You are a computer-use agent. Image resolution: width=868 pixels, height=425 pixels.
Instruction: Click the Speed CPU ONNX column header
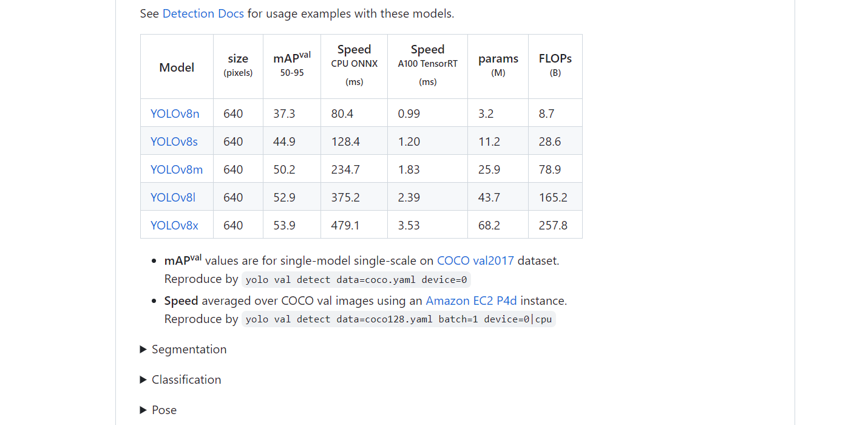pos(354,64)
